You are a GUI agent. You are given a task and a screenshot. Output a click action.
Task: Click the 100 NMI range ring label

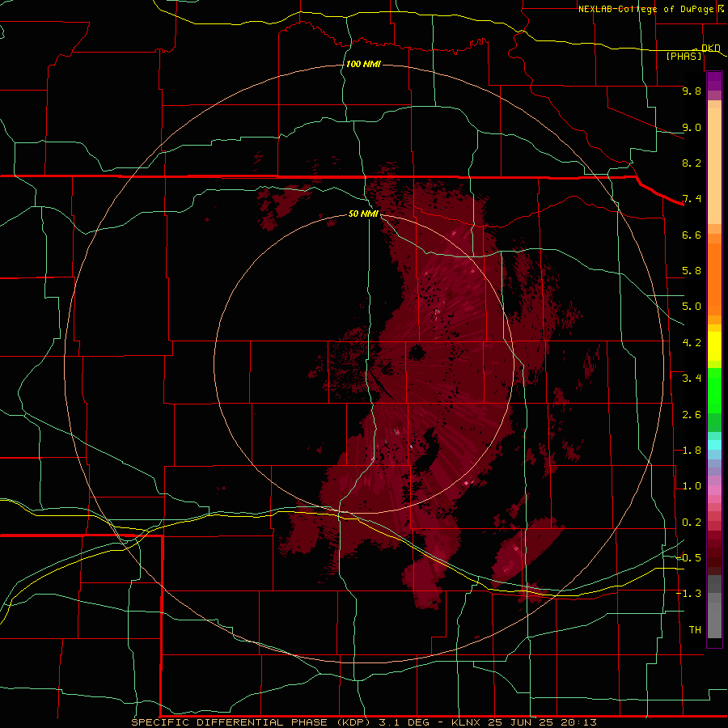(x=363, y=64)
